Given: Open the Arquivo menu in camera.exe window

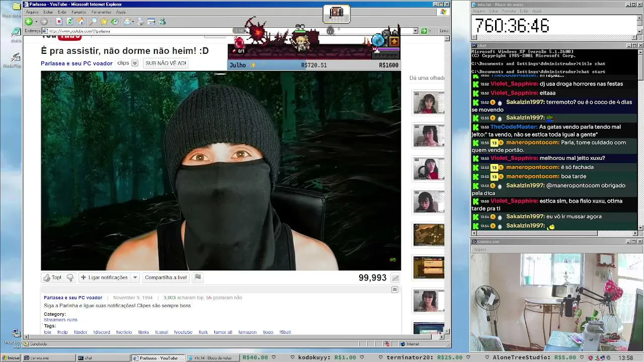Looking at the screenshot, I should click(x=479, y=249).
